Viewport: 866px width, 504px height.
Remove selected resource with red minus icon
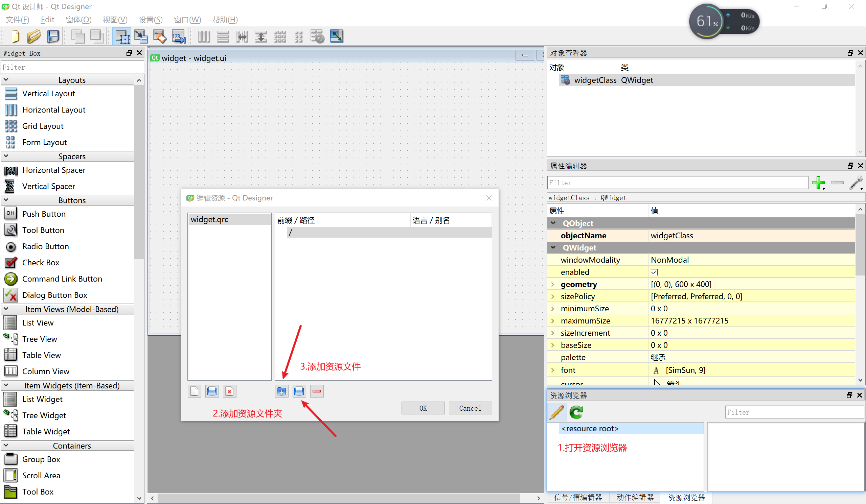tap(317, 391)
